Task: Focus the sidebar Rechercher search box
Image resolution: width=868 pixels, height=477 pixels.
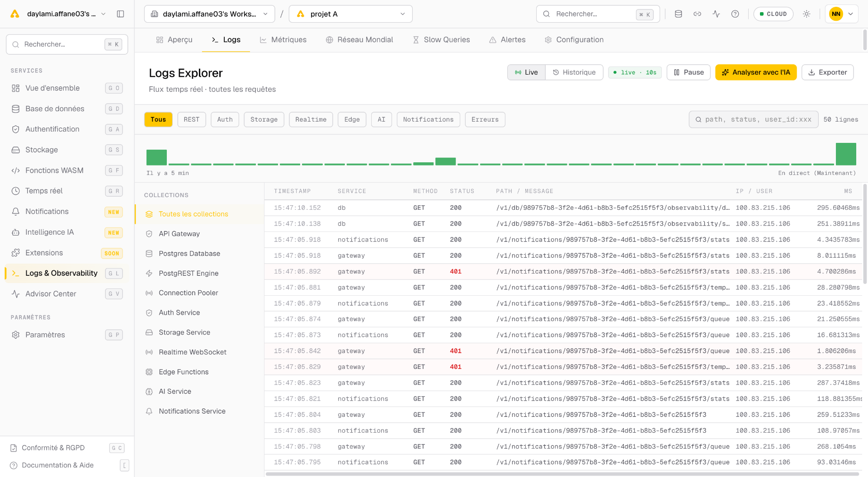Action: [67, 44]
